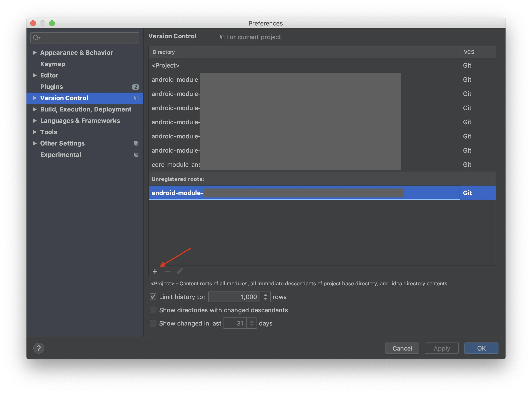Screen dimensions: 532x394
Task: Open the Keymap settings page
Action: click(53, 64)
